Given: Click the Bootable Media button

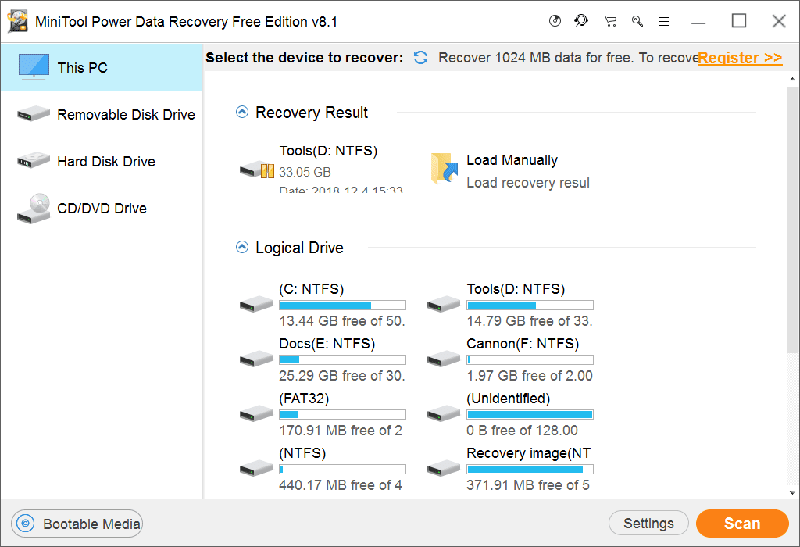Looking at the screenshot, I should [77, 524].
